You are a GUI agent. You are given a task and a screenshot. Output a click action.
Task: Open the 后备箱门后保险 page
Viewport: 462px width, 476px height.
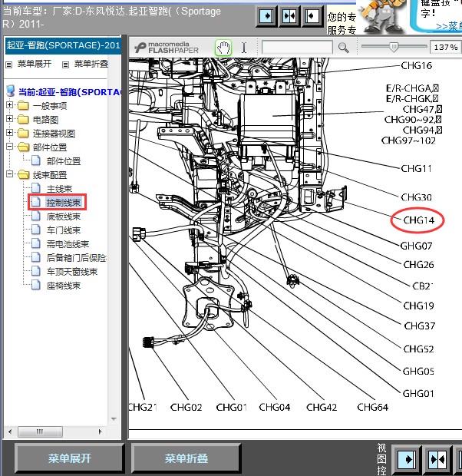coord(76,258)
